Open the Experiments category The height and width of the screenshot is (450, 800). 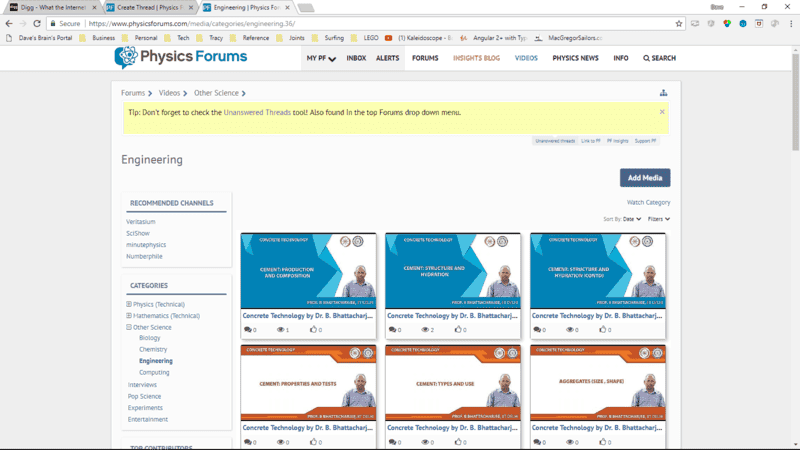[x=145, y=408]
